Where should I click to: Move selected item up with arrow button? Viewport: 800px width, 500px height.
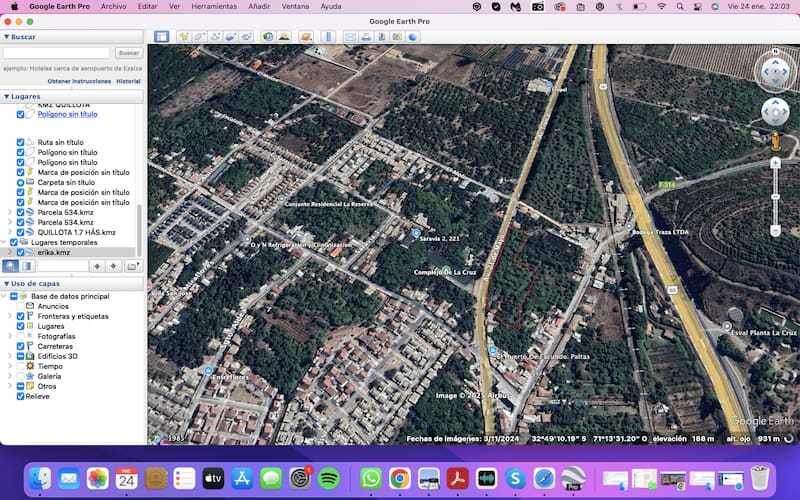(x=97, y=266)
